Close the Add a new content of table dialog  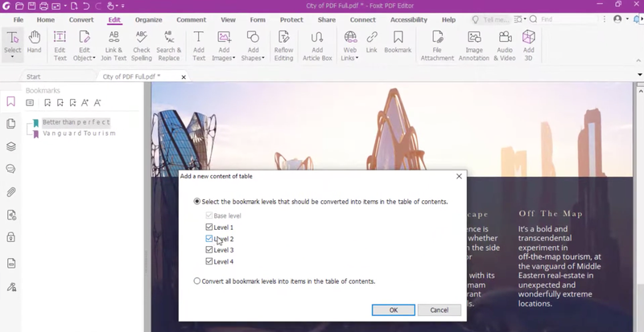coord(459,176)
